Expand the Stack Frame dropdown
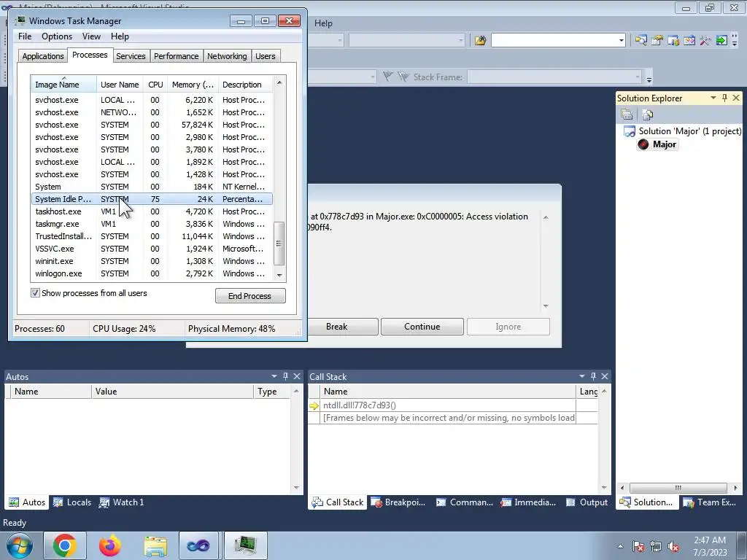The width and height of the screenshot is (747, 560). (x=638, y=77)
